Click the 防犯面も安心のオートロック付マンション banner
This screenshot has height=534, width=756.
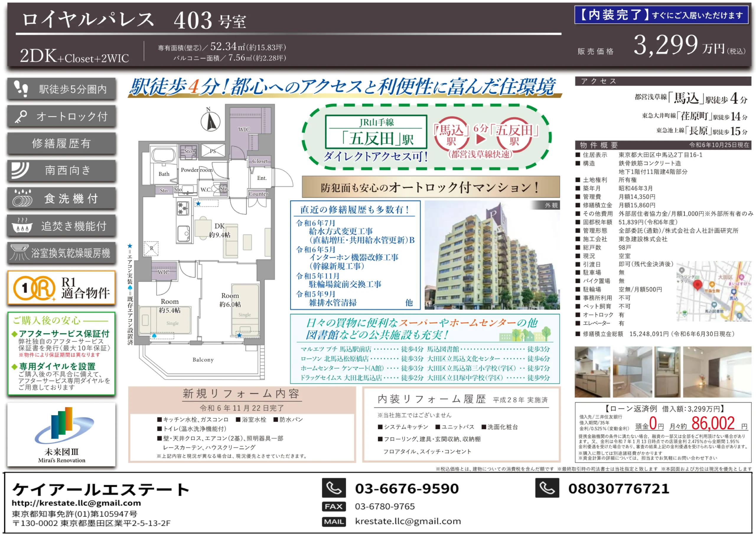(x=431, y=187)
